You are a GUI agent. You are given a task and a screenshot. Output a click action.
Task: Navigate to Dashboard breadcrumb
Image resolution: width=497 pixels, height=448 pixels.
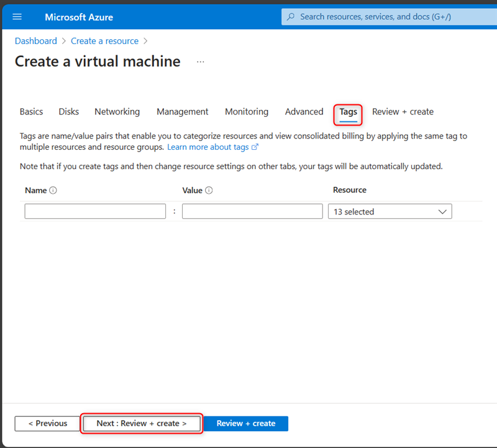35,41
